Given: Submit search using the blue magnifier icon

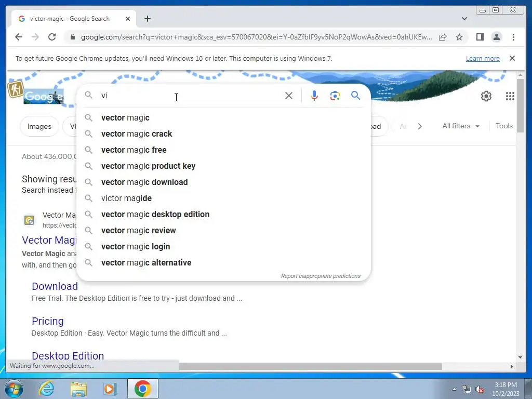Looking at the screenshot, I should 355,96.
